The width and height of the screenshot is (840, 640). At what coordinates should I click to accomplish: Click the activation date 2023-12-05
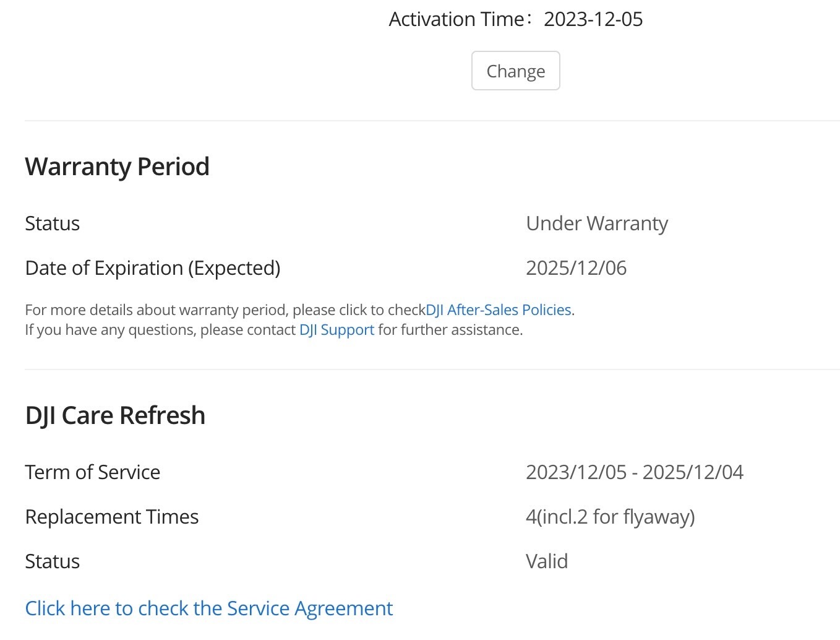(593, 19)
